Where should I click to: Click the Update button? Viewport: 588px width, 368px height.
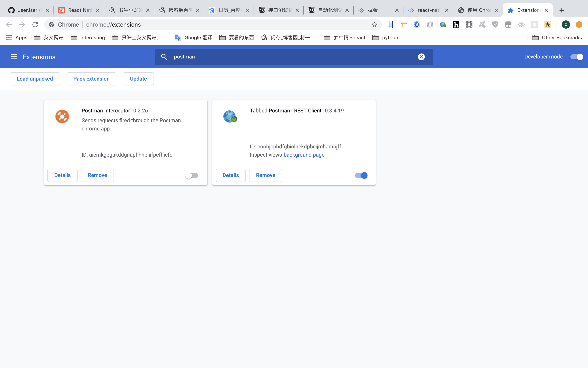coord(138,79)
